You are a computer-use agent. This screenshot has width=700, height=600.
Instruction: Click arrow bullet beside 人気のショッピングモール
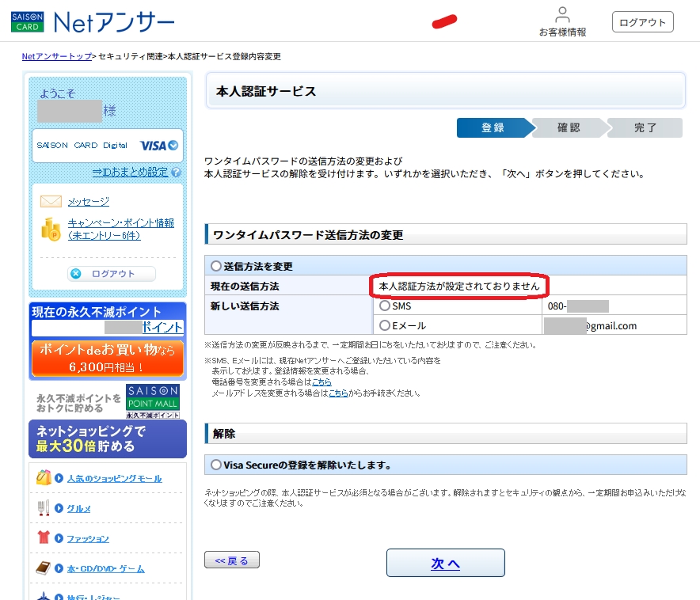pos(59,478)
